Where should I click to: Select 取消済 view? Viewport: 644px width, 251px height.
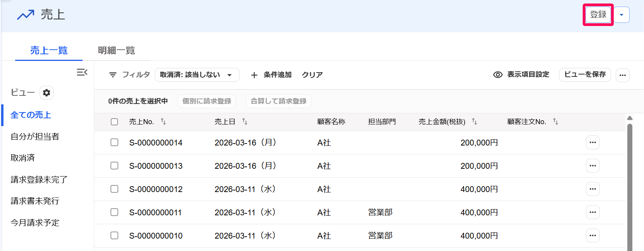(23, 158)
